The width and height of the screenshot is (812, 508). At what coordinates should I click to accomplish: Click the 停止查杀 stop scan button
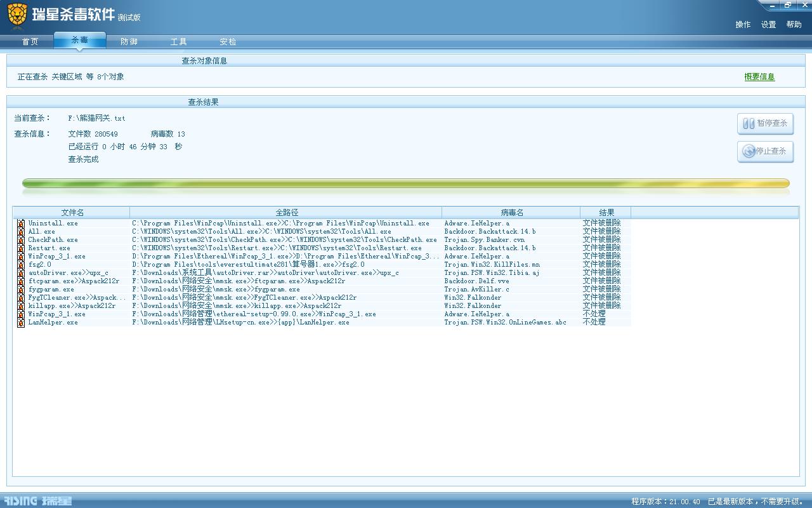765,152
